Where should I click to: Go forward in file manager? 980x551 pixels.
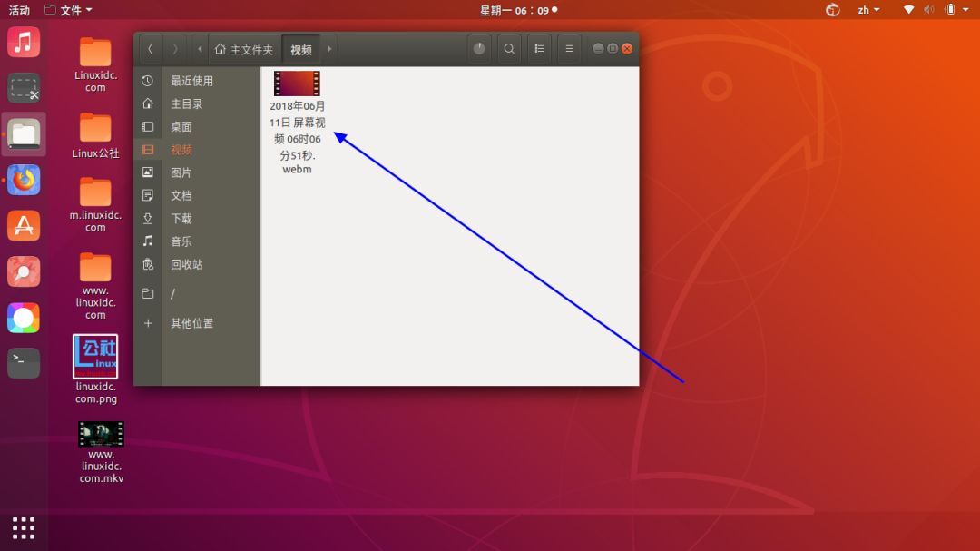click(x=174, y=49)
